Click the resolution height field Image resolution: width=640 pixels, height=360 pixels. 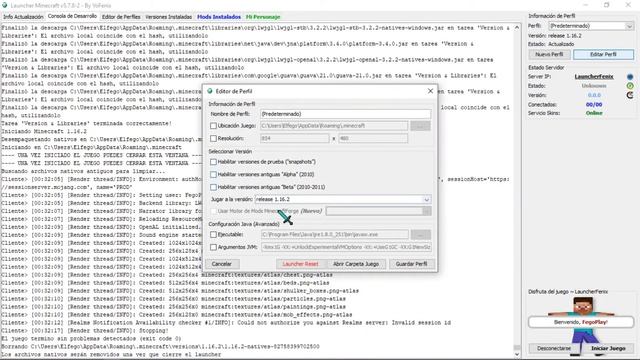373,138
